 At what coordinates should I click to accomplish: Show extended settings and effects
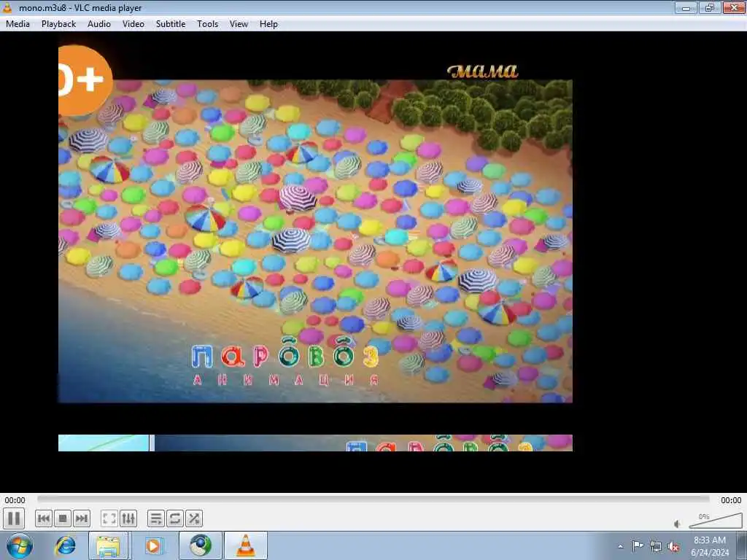[128, 518]
